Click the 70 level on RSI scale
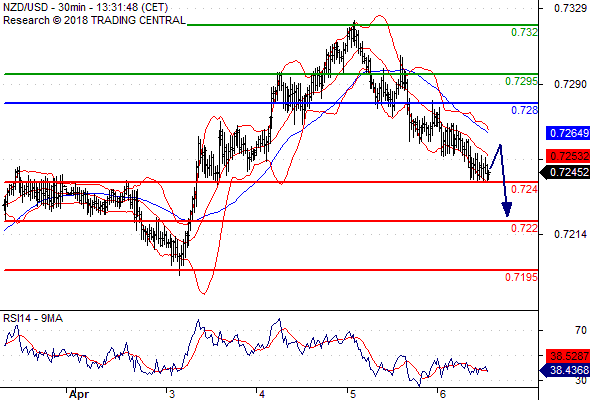Screen dimensions: 590x400 point(581,330)
